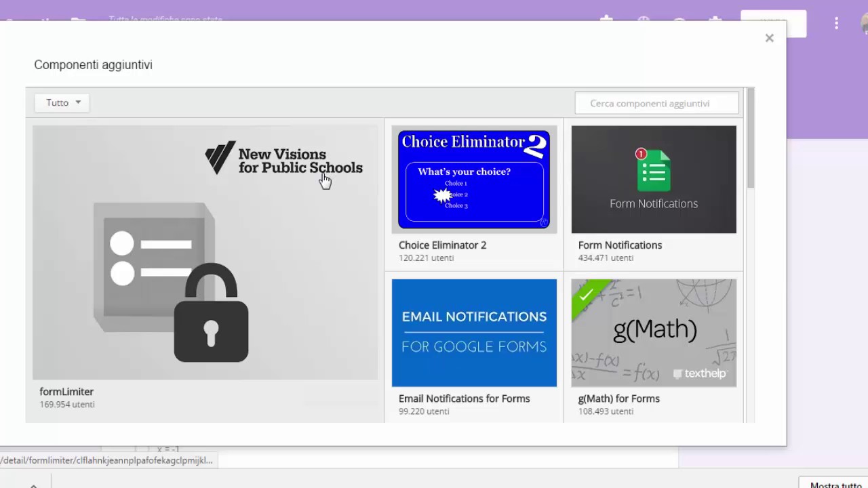868x488 pixels.
Task: Click the add-ons dialog vertical scrollbar
Action: (x=750, y=138)
